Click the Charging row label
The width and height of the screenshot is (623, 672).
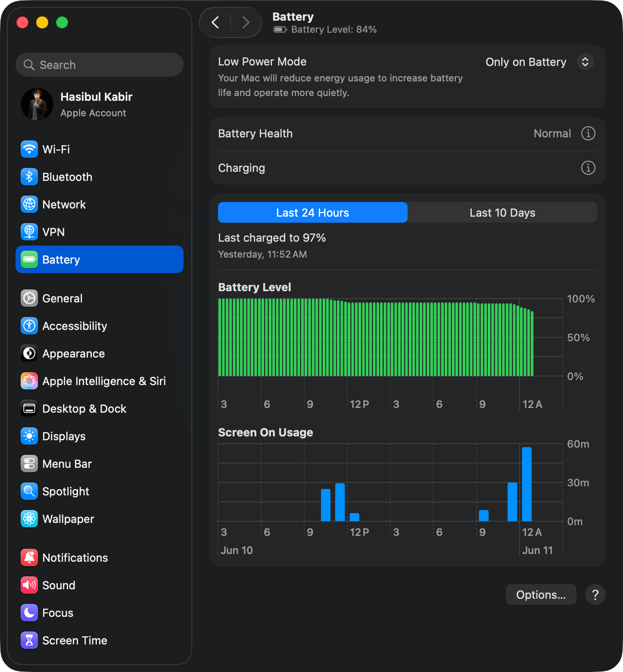242,168
